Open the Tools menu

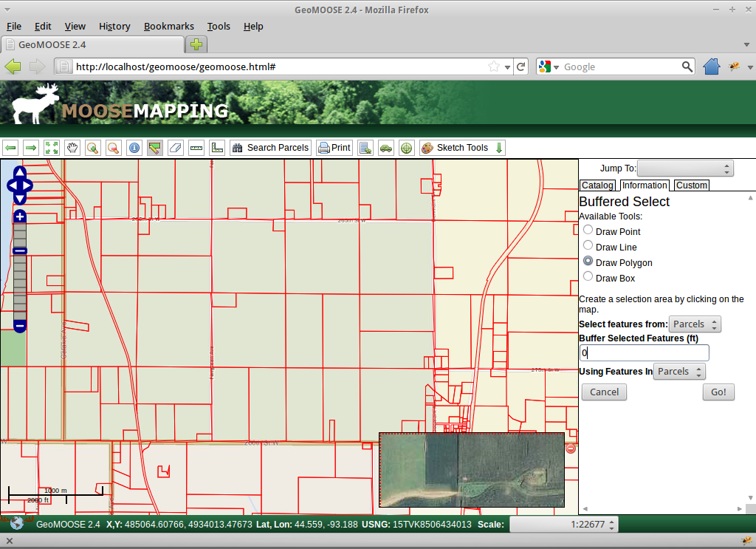[219, 27]
